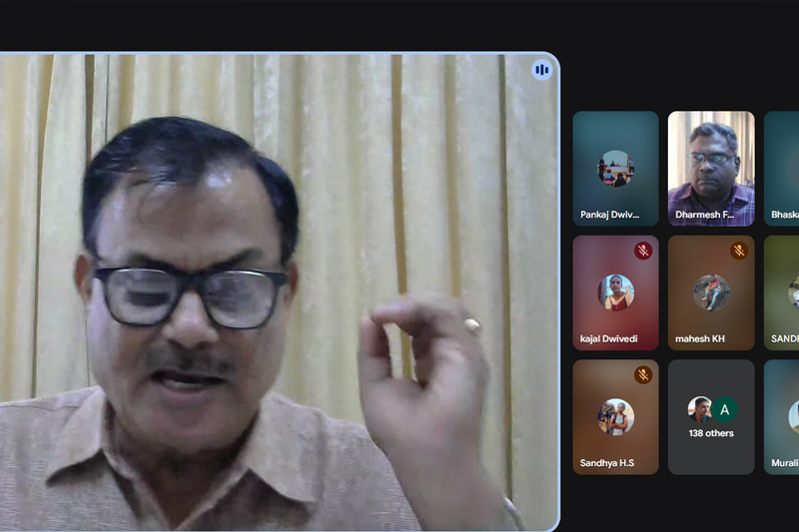
Task: Select the Murali participant tile
Action: (782, 417)
